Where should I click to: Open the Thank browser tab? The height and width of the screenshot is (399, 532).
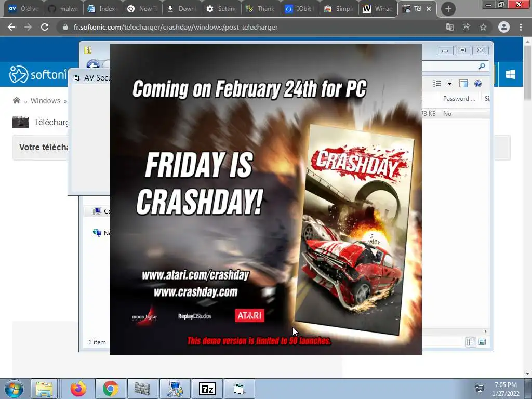(x=261, y=9)
